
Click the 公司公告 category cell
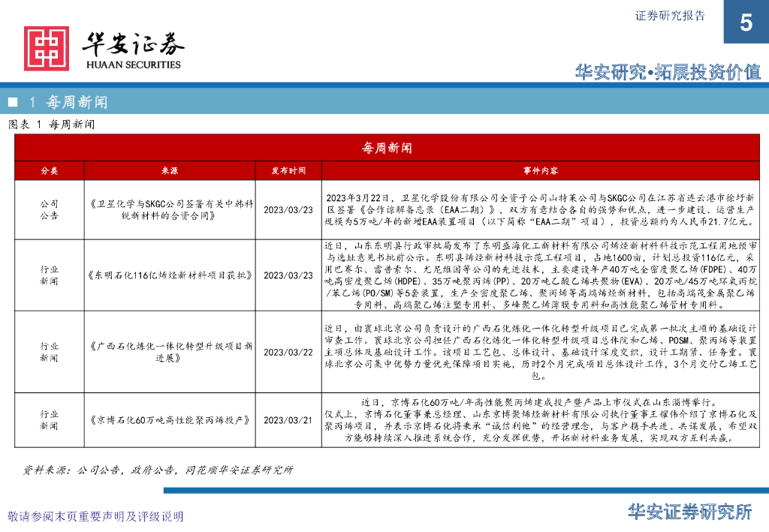coord(50,209)
